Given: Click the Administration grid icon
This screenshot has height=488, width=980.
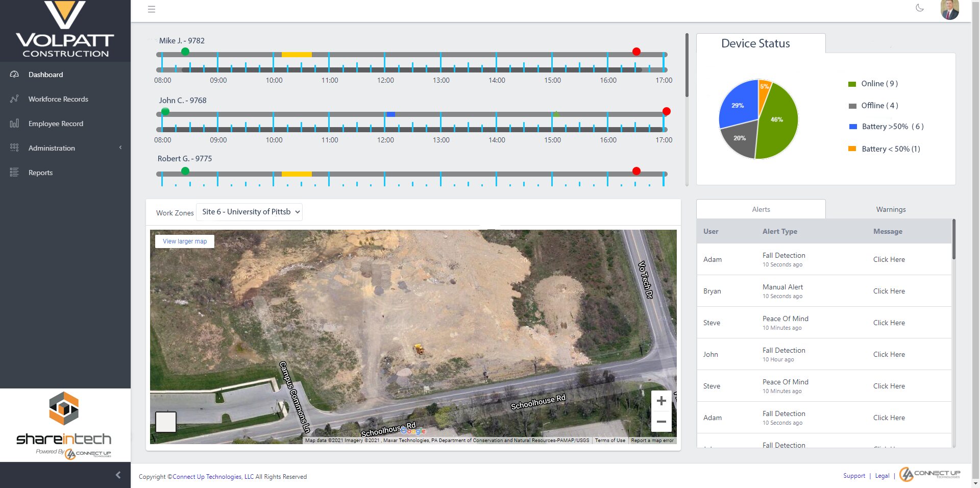Looking at the screenshot, I should [14, 148].
